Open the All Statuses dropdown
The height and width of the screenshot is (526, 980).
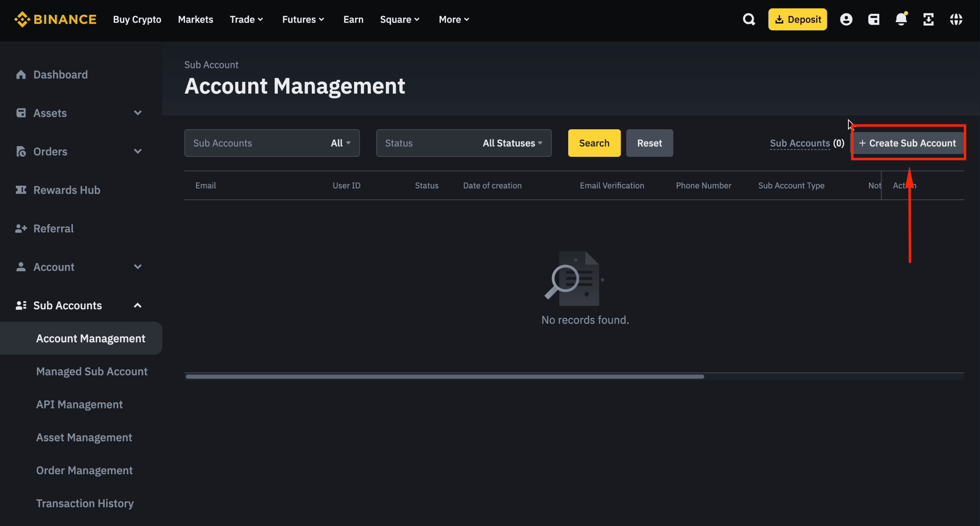tap(511, 143)
